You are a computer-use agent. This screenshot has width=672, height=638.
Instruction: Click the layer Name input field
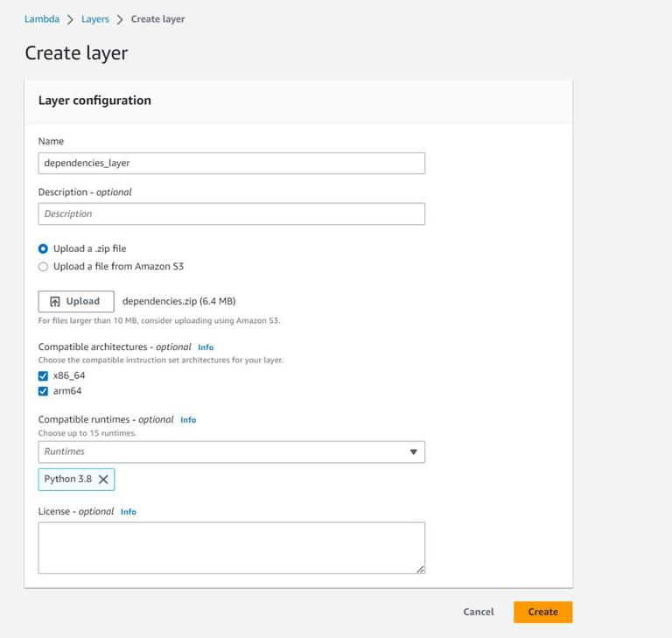point(232,163)
